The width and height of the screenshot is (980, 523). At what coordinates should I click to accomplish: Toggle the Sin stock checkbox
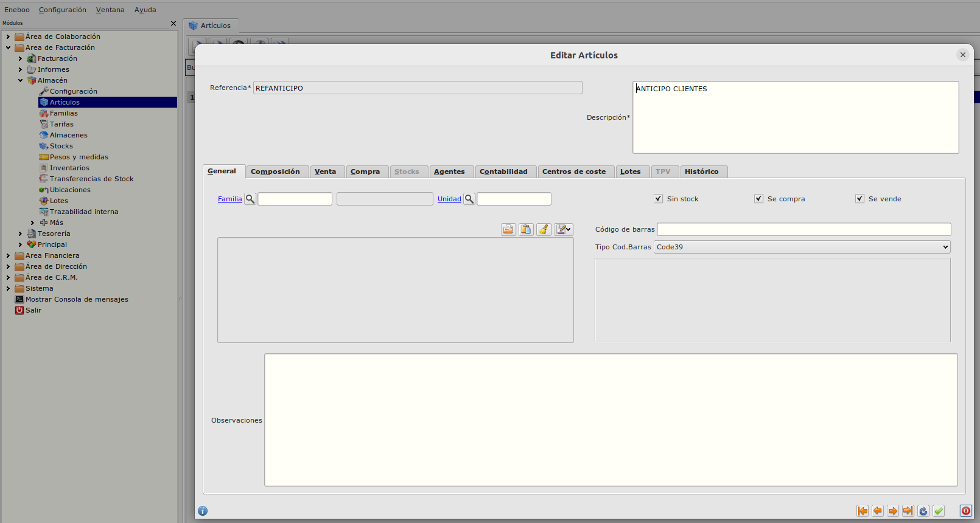658,199
